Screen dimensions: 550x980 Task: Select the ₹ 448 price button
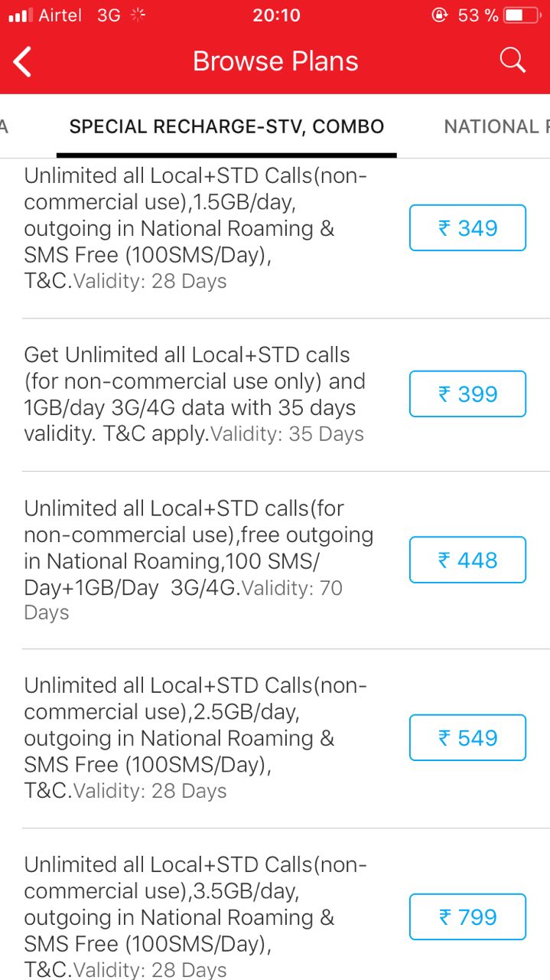click(467, 560)
